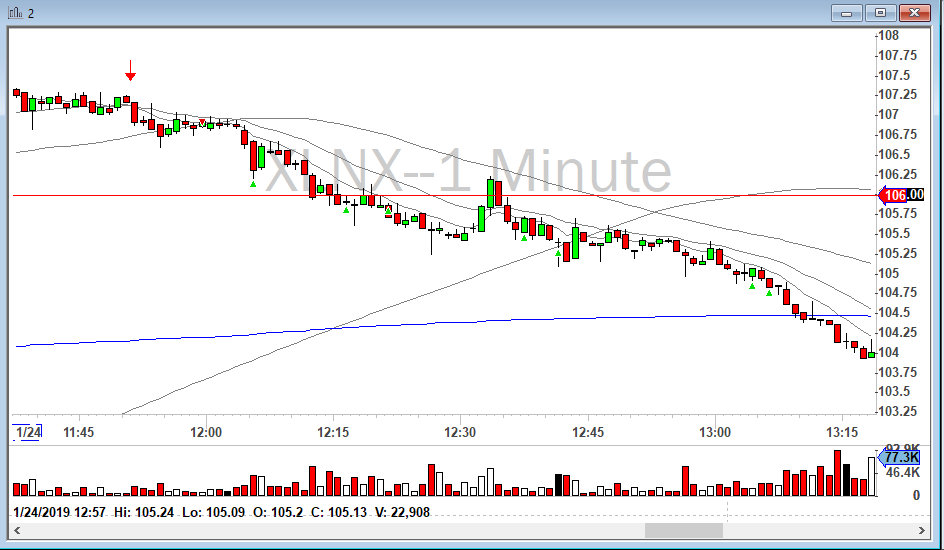Click the horizontal scrollbar thumb
Image resolution: width=944 pixels, height=550 pixels.
click(x=683, y=531)
